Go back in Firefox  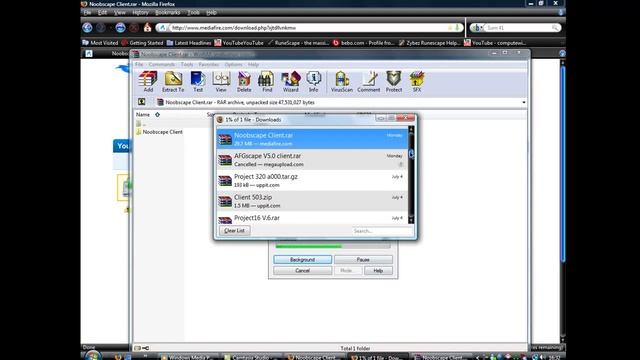(87, 27)
